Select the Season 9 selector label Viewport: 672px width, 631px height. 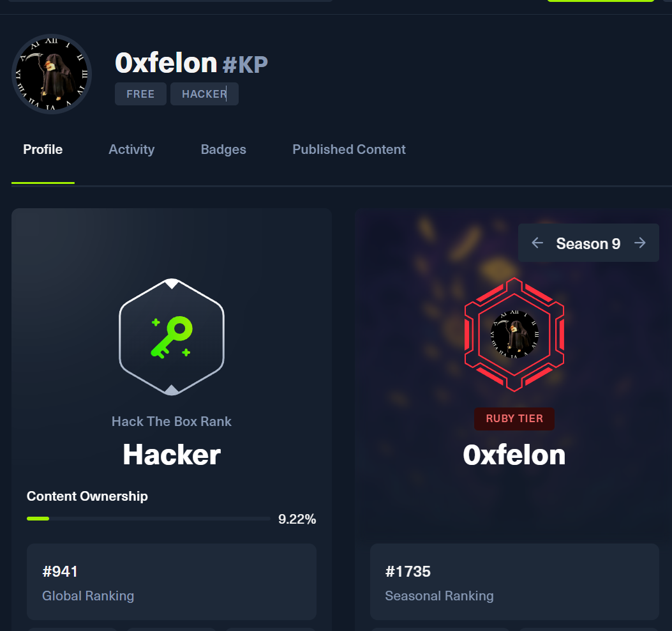(x=588, y=243)
